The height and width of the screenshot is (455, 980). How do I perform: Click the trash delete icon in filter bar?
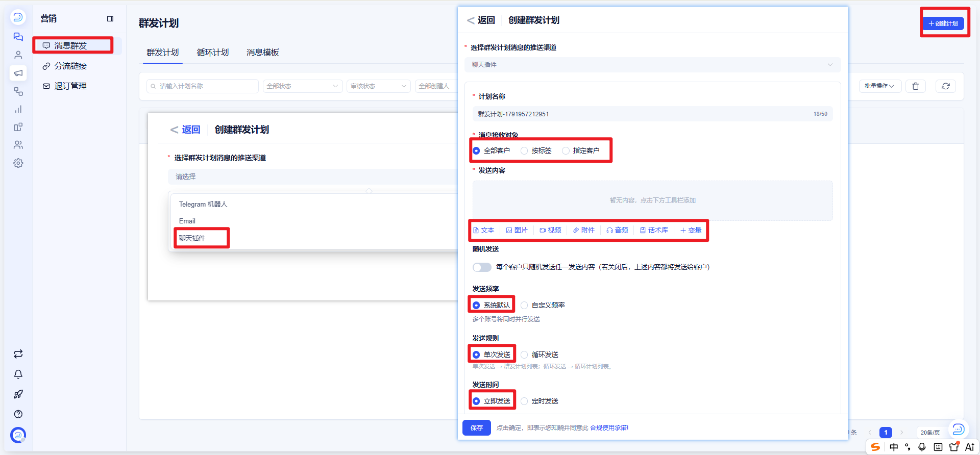915,86
